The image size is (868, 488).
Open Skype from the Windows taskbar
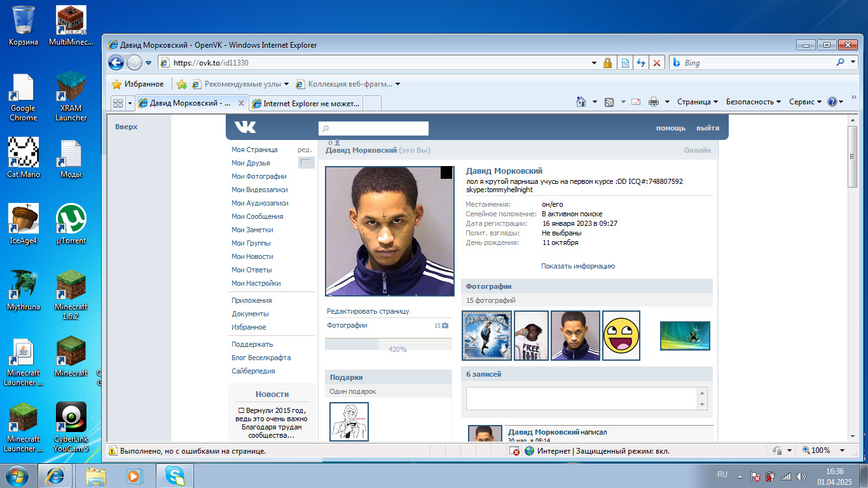tap(175, 475)
